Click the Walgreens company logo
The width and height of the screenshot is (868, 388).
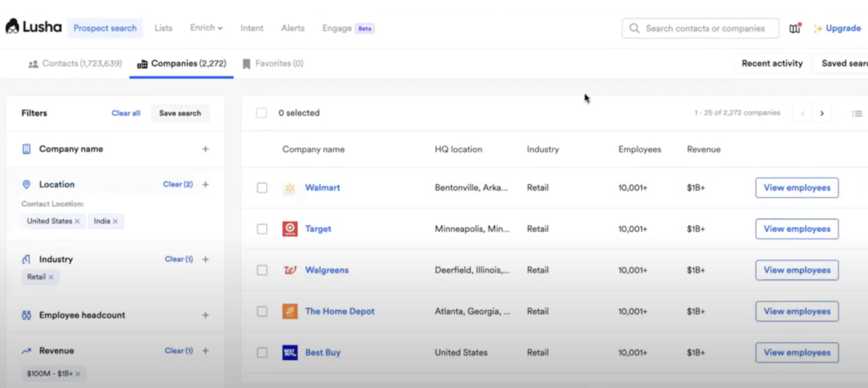click(x=290, y=271)
